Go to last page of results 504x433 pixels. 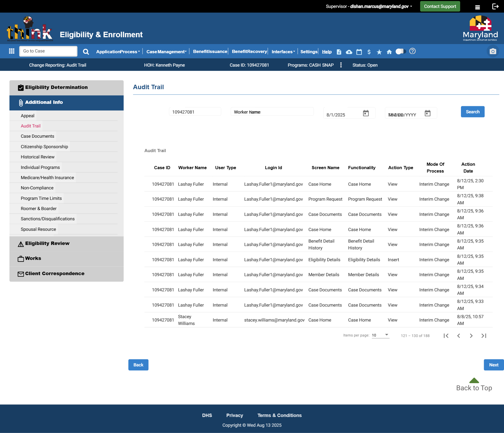484,336
